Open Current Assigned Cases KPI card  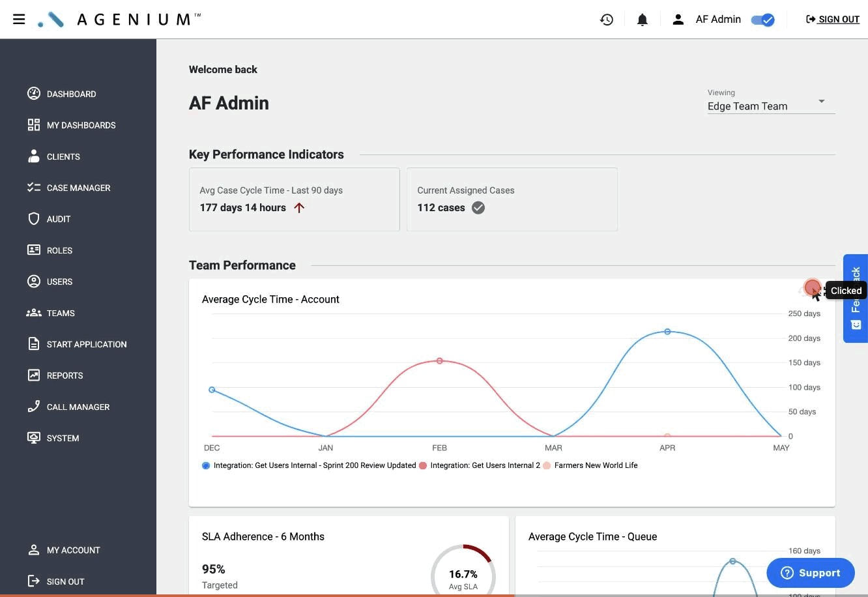pos(512,199)
